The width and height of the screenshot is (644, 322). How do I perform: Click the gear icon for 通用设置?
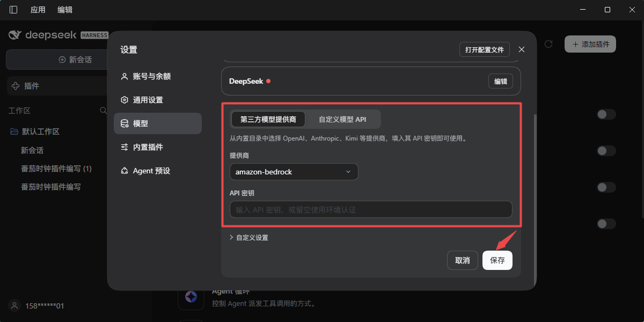(125, 100)
